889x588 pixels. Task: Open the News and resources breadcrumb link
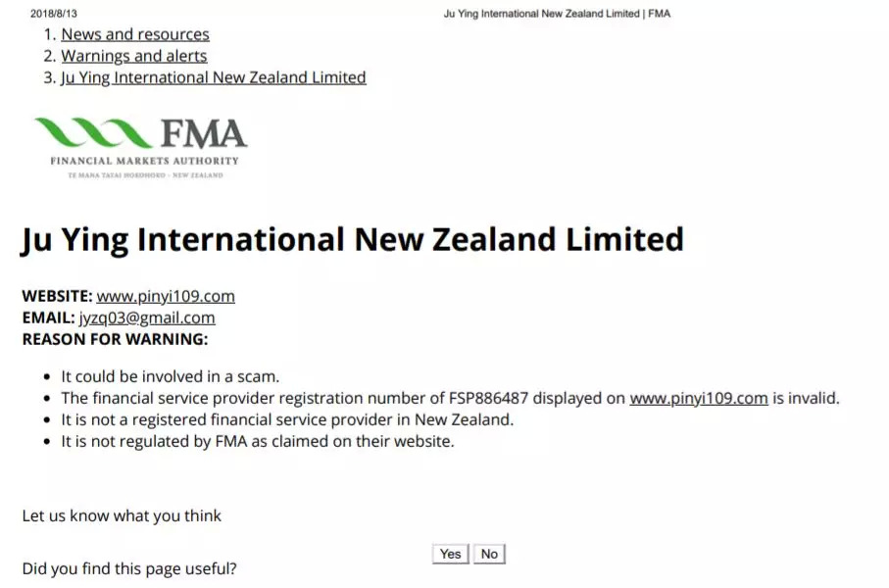[134, 34]
